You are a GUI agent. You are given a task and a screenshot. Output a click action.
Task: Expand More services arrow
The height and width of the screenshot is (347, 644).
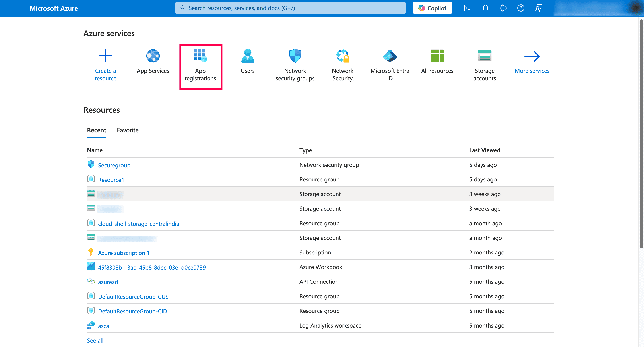coord(532,57)
